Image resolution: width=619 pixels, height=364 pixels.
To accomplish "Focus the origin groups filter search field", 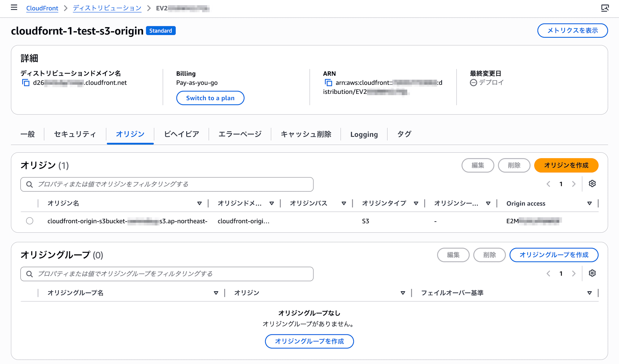I will tap(167, 274).
